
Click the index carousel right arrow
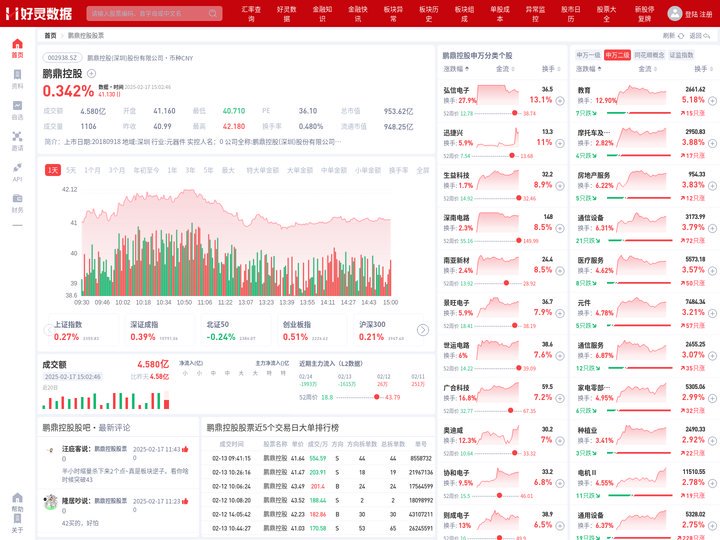(422, 330)
